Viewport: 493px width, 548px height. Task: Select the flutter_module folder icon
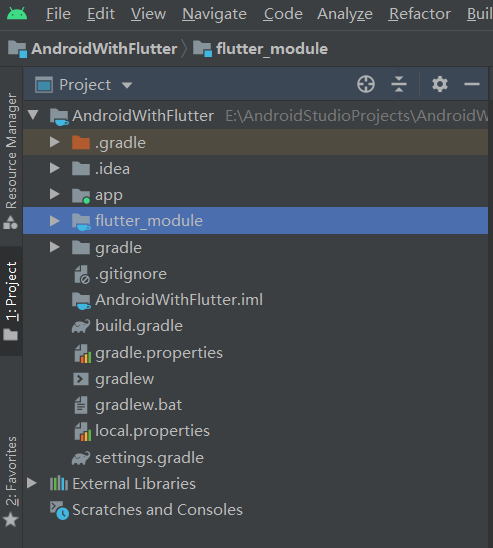point(81,222)
